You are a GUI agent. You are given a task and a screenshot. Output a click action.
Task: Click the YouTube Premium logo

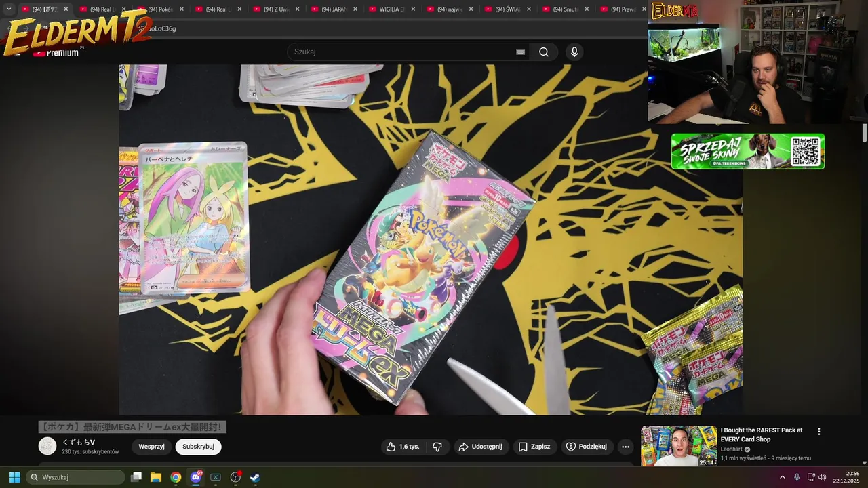coord(56,52)
